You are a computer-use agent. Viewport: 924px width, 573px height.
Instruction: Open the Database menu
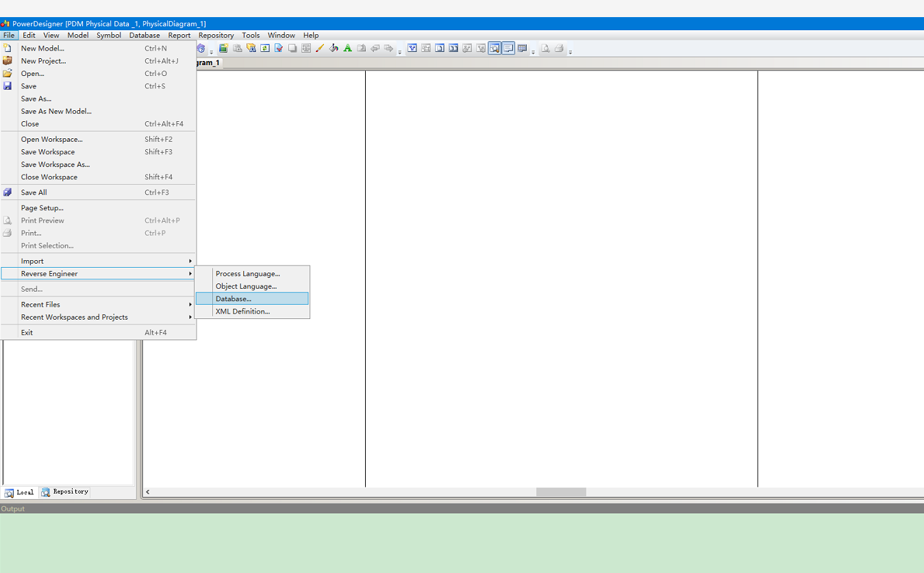pos(145,35)
